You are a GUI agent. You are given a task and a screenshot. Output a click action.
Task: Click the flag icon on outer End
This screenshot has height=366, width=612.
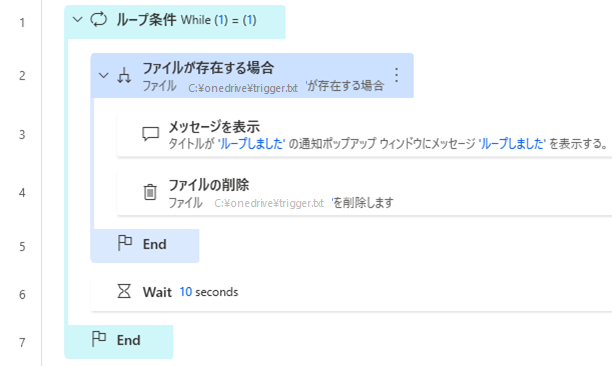[x=99, y=339]
